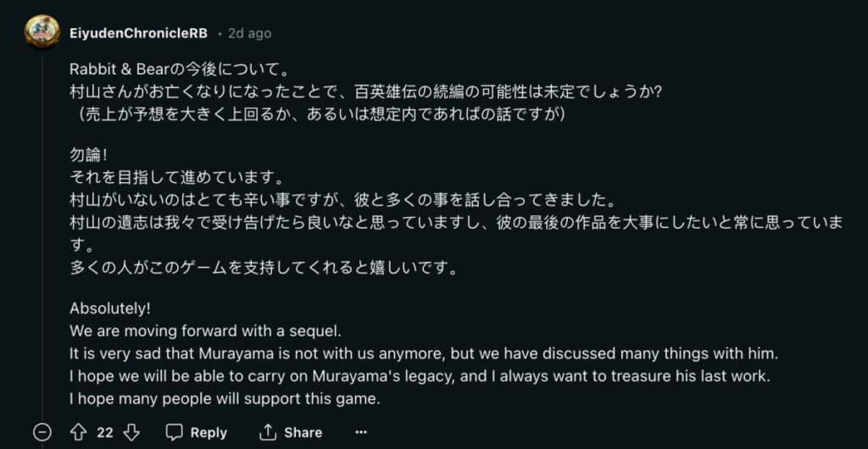
Task: Collapse the comment with the minus circle
Action: coord(42,432)
